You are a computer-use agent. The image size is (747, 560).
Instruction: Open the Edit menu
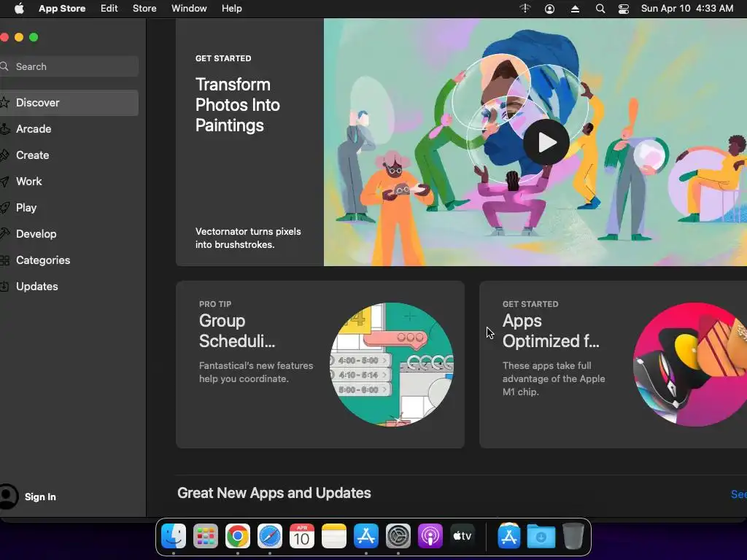[109, 8]
